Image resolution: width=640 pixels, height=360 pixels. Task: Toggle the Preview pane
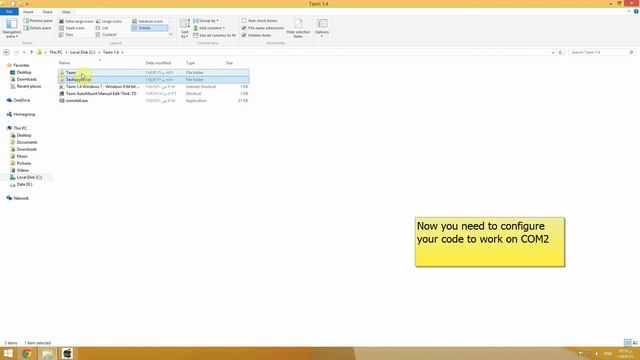pyautogui.click(x=38, y=20)
